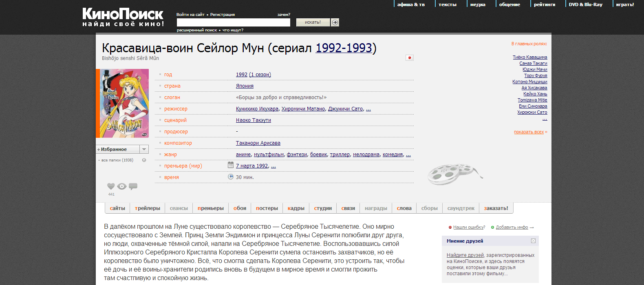Viewport: 644px width, 285px height.
Task: Click the 1 сезон link
Action: coord(260,75)
